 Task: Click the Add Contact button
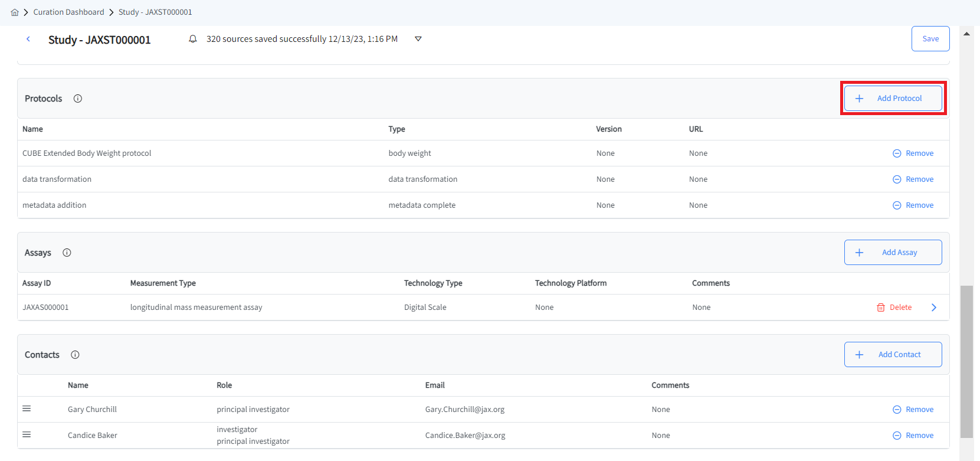point(893,355)
